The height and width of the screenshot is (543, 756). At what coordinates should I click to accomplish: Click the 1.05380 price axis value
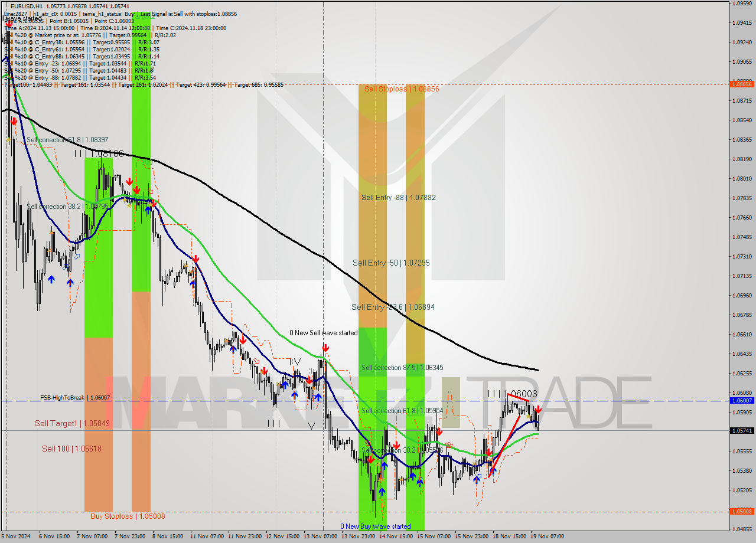pyautogui.click(x=742, y=470)
